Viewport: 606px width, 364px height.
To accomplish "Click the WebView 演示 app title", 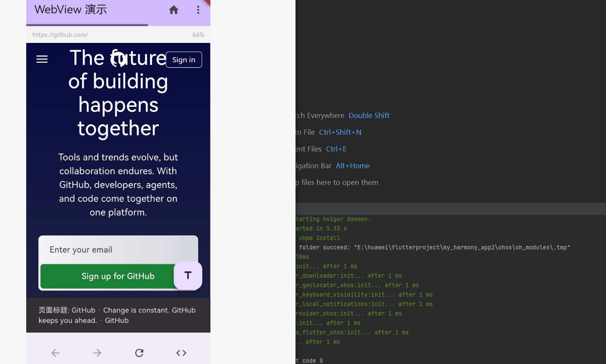I will tap(70, 9).
